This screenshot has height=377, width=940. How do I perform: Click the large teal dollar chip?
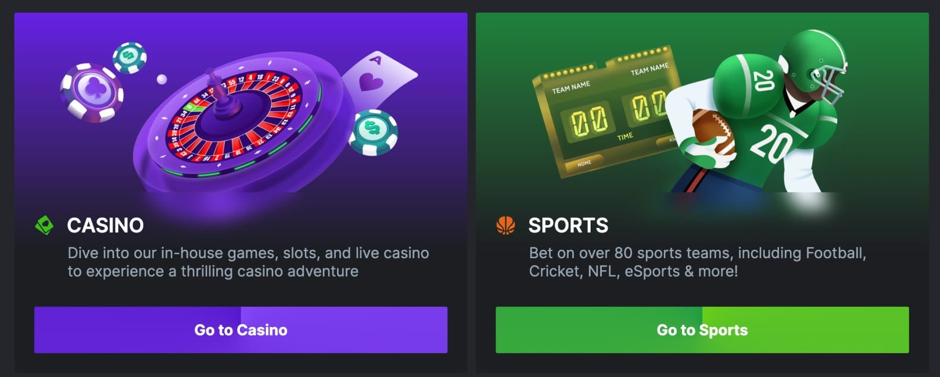pyautogui.click(x=373, y=132)
